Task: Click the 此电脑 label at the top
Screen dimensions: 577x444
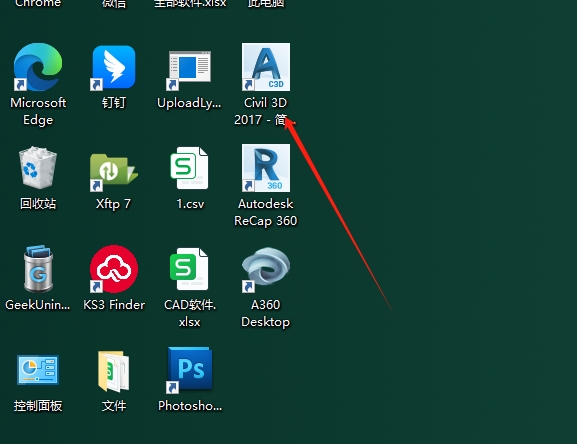Action: (x=266, y=3)
